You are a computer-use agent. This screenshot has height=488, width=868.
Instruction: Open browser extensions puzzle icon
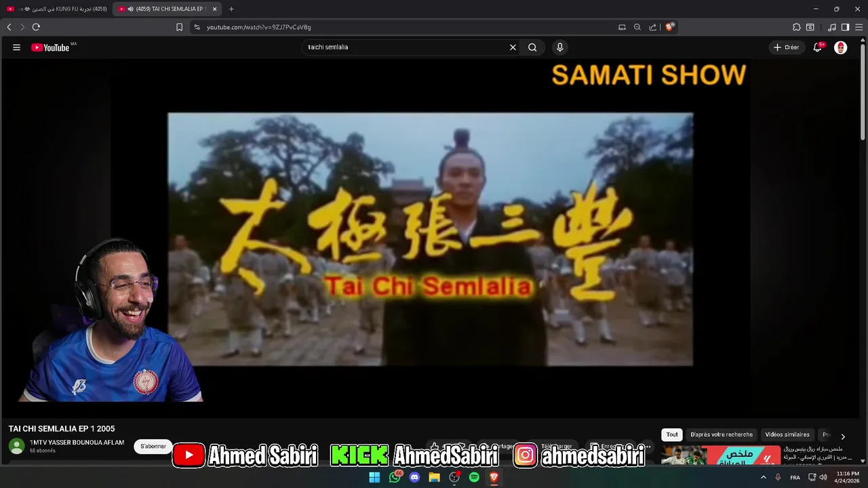(796, 27)
